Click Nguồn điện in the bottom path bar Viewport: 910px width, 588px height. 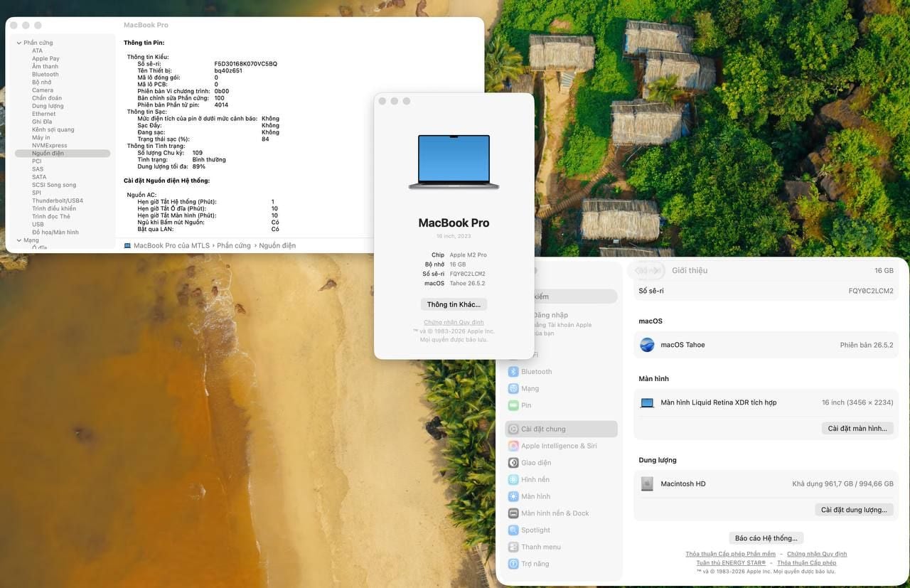[277, 246]
